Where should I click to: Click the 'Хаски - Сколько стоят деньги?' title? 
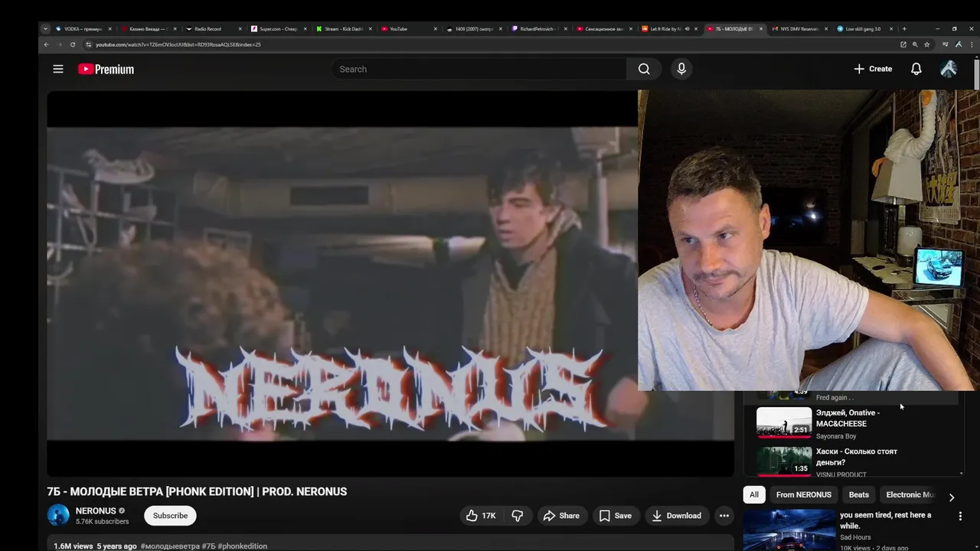(x=857, y=457)
